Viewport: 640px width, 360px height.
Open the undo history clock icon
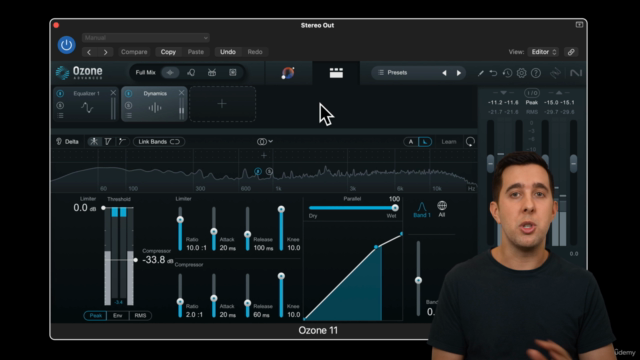point(507,73)
